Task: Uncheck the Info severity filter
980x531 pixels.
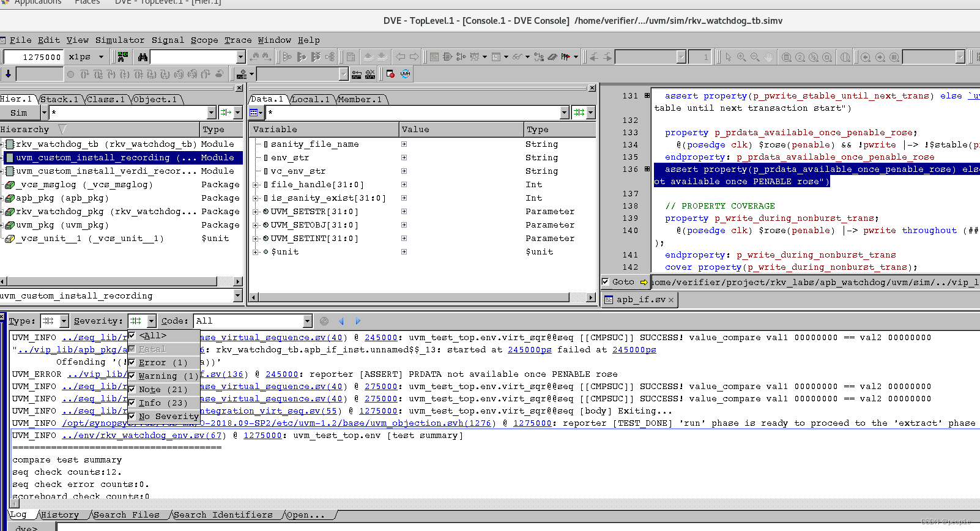Action: coord(132,403)
